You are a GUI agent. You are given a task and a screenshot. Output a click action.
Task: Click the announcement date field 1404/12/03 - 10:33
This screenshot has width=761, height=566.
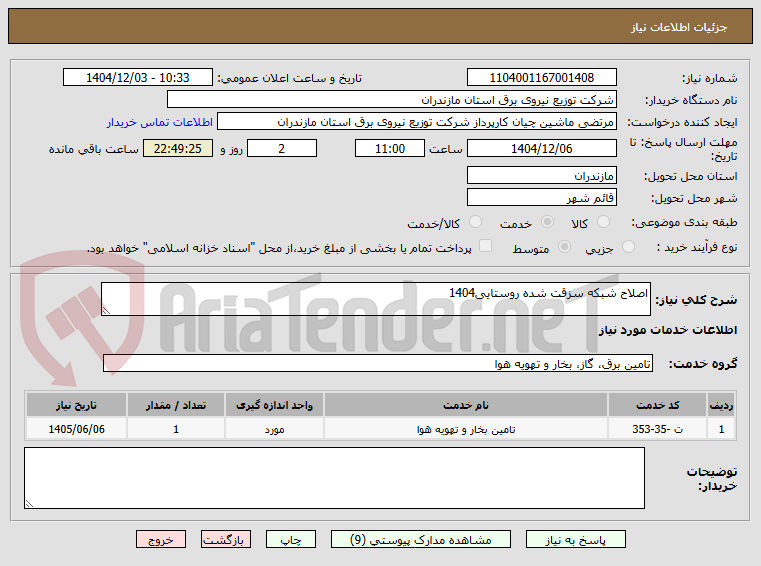click(x=138, y=77)
